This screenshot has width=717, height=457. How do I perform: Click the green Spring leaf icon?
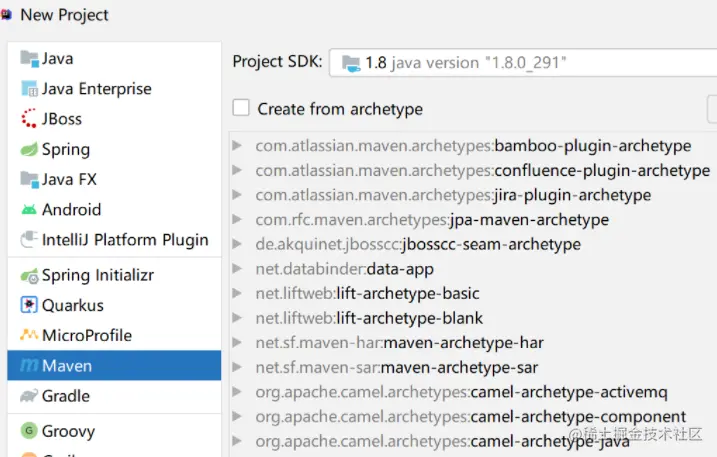[x=29, y=149]
